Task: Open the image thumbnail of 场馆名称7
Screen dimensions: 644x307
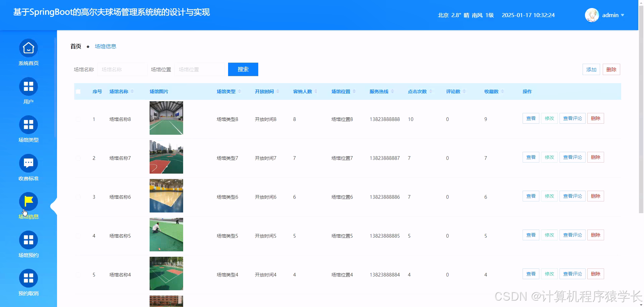Action: tap(166, 157)
